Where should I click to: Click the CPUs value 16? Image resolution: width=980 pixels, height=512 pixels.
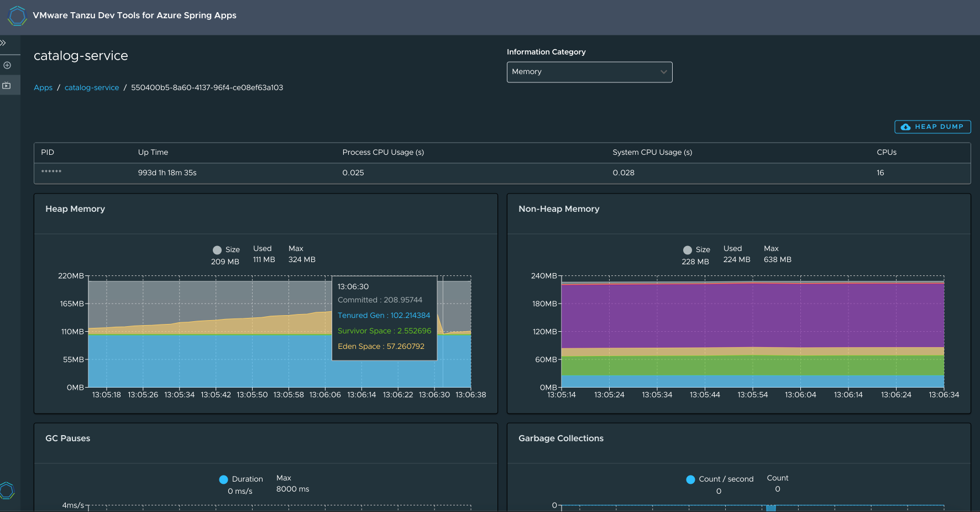tap(880, 173)
